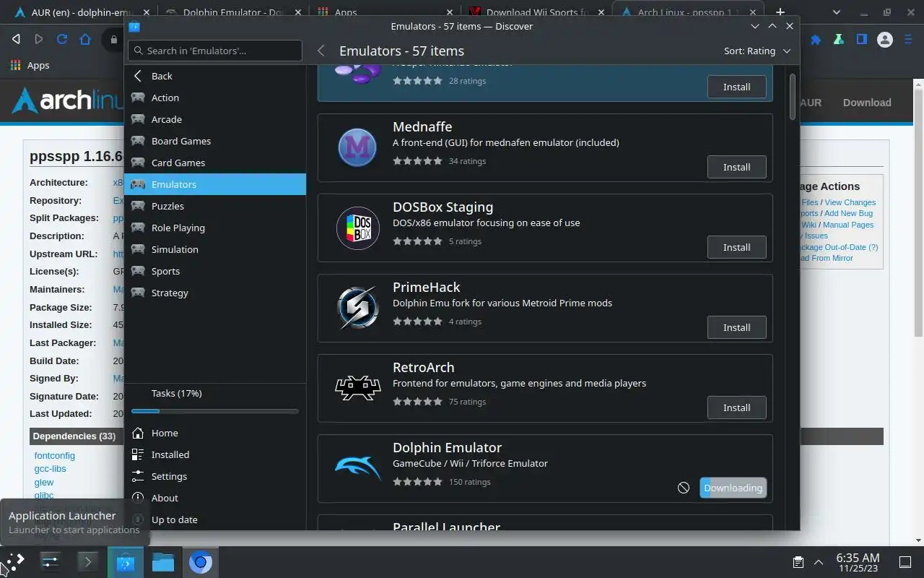Click the Discover list scrollbar
Image resolution: width=924 pixels, height=578 pixels.
(x=793, y=97)
